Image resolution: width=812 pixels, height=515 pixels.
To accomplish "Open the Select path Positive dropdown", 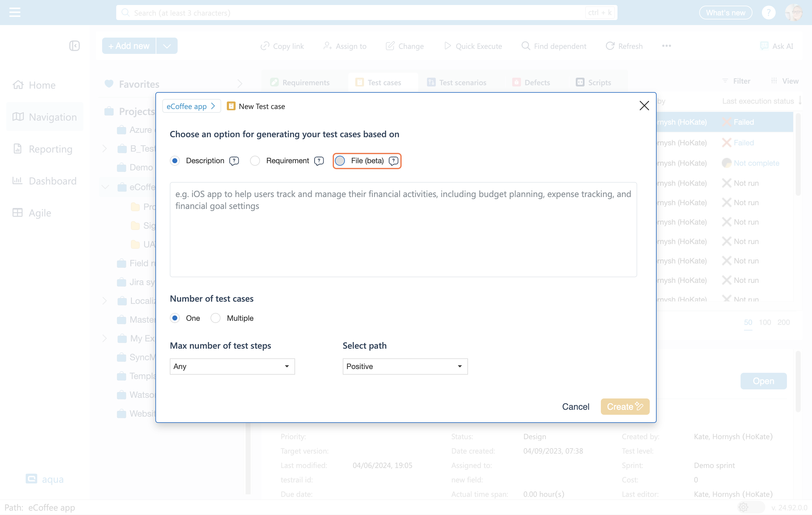I will [405, 366].
